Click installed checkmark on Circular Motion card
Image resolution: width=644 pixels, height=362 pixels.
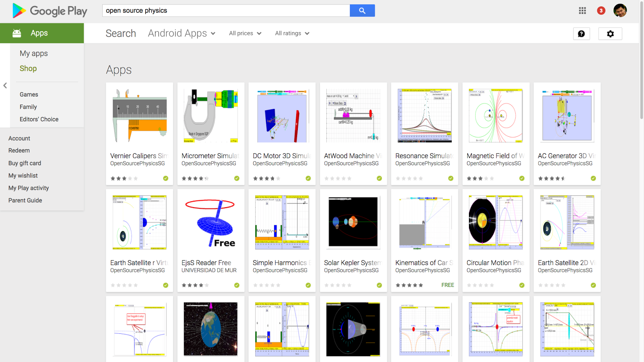point(522,285)
